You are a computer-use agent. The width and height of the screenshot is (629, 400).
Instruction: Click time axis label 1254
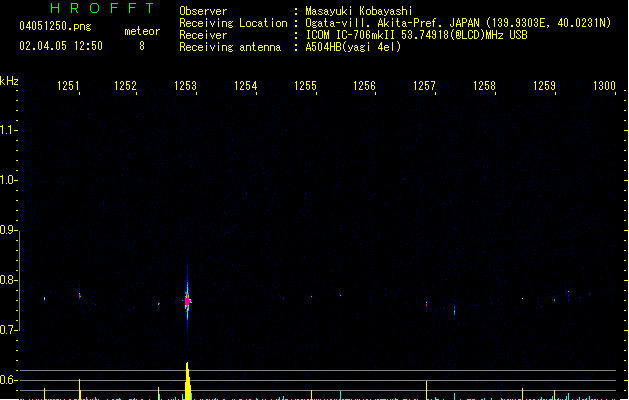[x=245, y=86]
